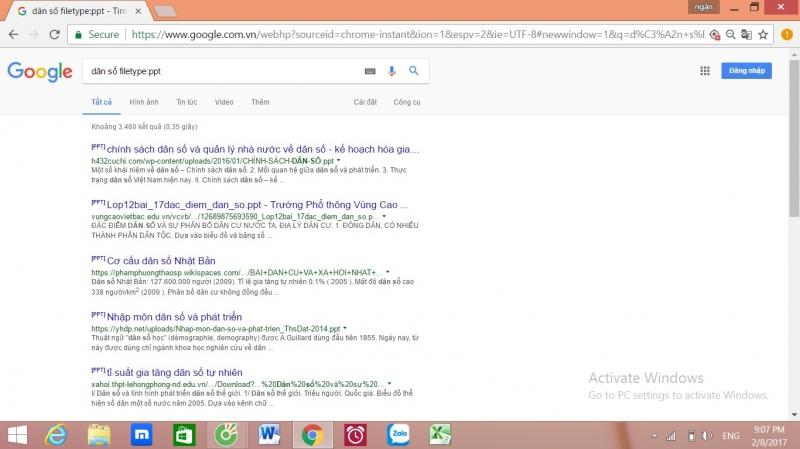This screenshot has width=800, height=449.
Task: Switch to the 'Video' search tab
Action: coord(224,102)
